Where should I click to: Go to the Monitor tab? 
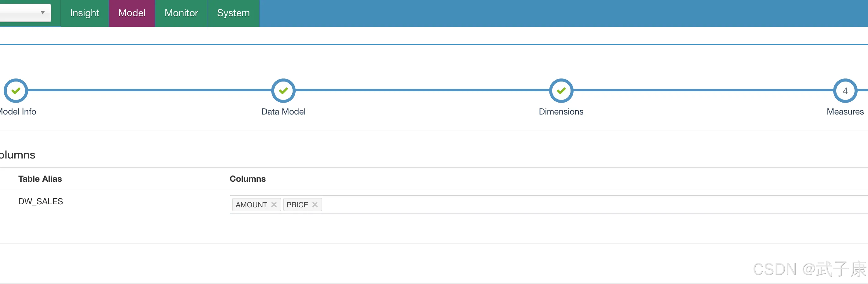pyautogui.click(x=181, y=13)
